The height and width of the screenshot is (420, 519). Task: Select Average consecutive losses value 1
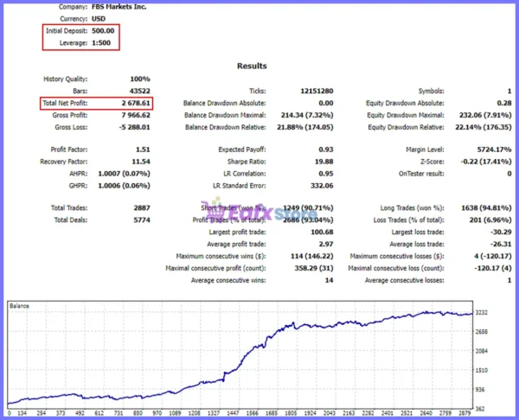click(x=509, y=280)
